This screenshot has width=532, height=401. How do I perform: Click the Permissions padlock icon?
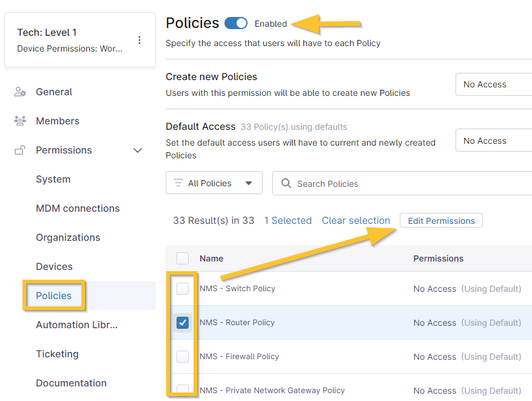20,150
